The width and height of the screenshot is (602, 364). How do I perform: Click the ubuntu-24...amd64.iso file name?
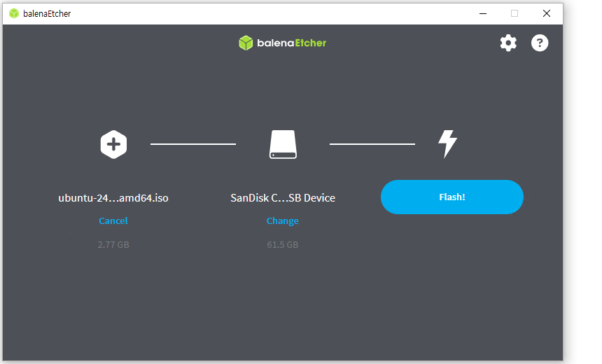pos(113,197)
